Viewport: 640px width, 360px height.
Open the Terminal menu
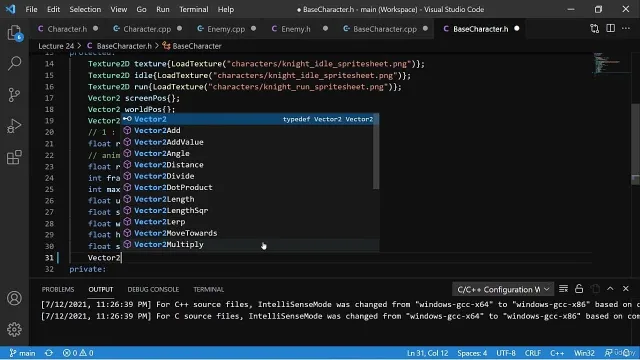193,9
